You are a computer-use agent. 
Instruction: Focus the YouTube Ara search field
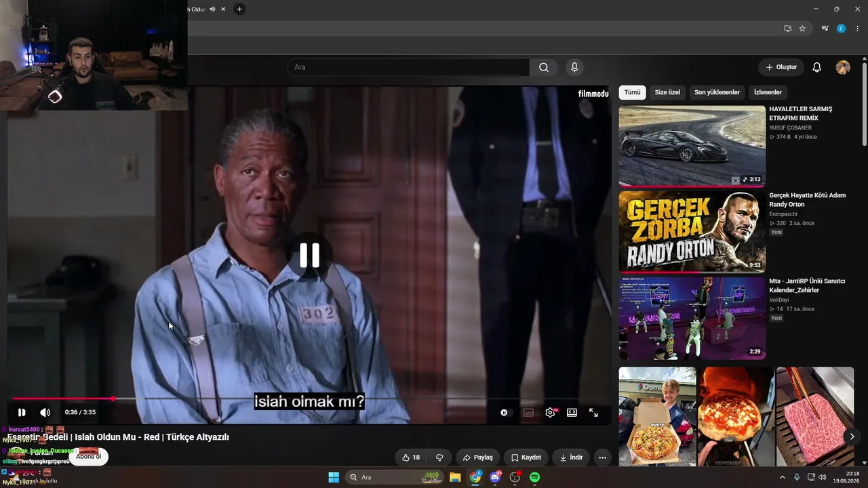tap(408, 67)
